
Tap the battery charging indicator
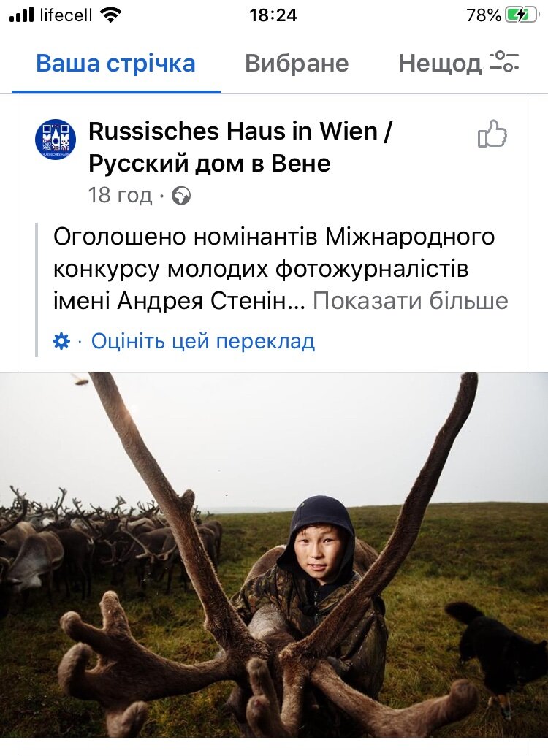(x=522, y=15)
